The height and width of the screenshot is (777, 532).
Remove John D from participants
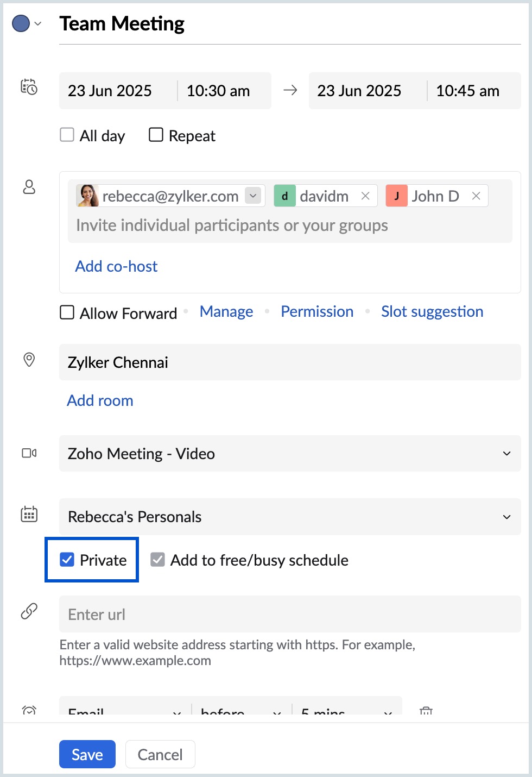coord(476,196)
